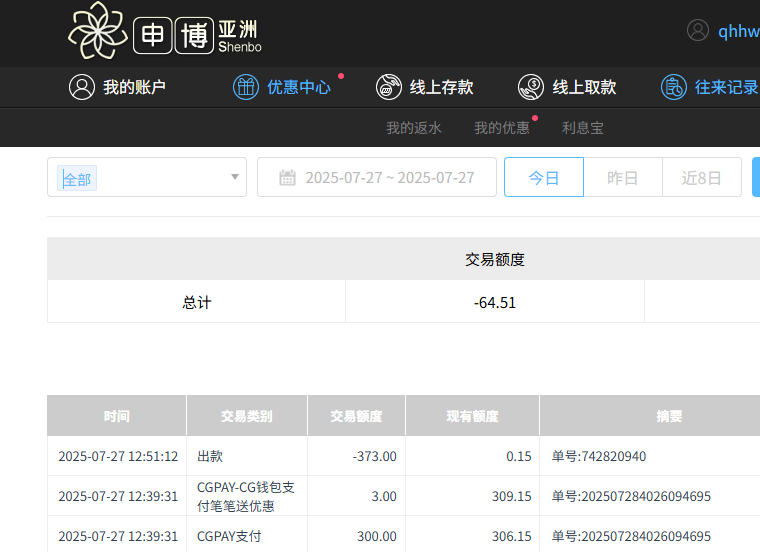Click the 优惠中心 navigation link
Screen dimensions: 760x552
(298, 87)
